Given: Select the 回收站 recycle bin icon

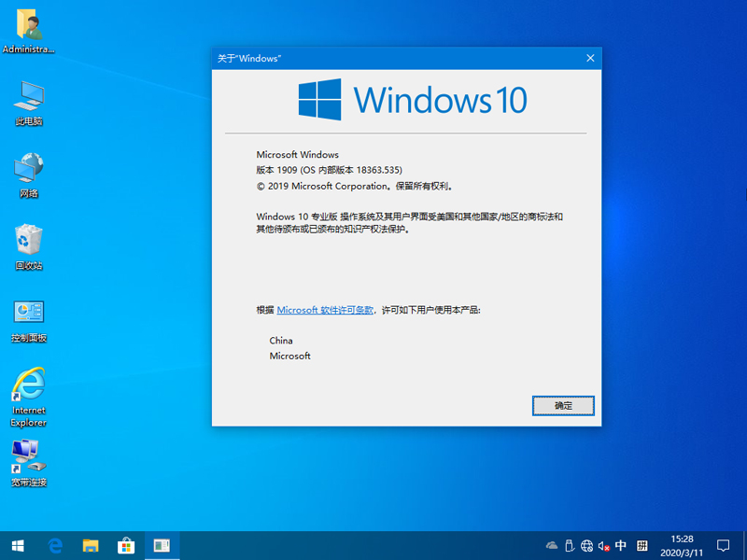Looking at the screenshot, I should (29, 247).
